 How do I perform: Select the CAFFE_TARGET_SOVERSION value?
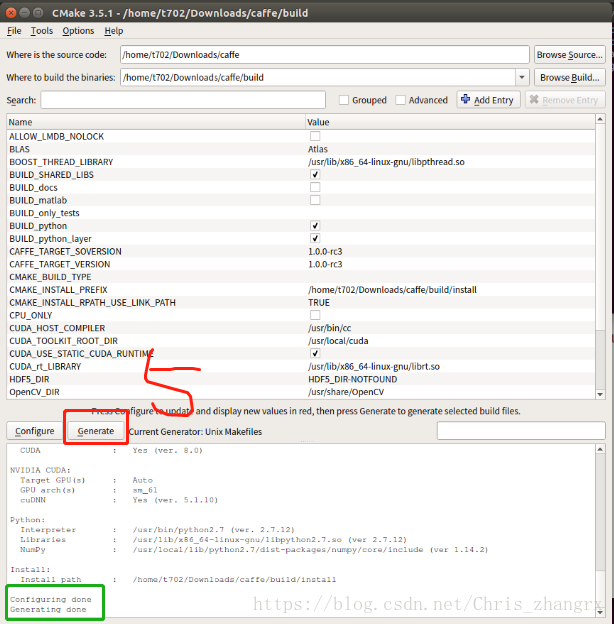[x=325, y=252]
